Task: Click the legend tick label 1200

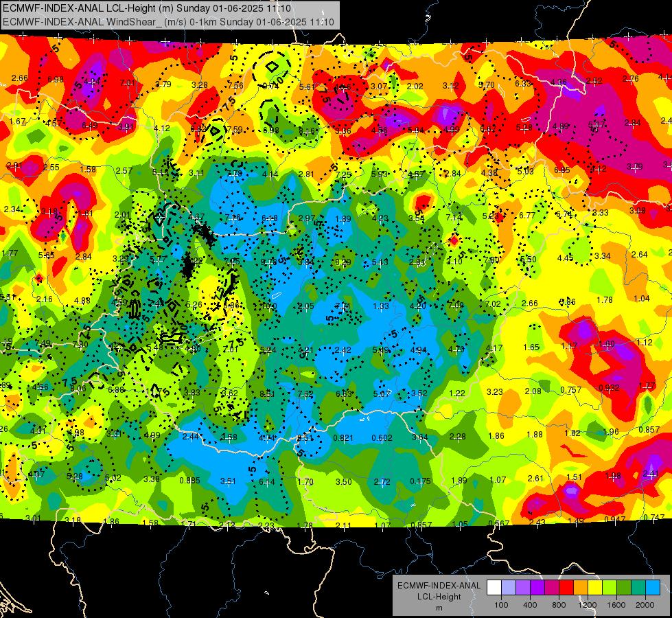Action: [587, 605]
